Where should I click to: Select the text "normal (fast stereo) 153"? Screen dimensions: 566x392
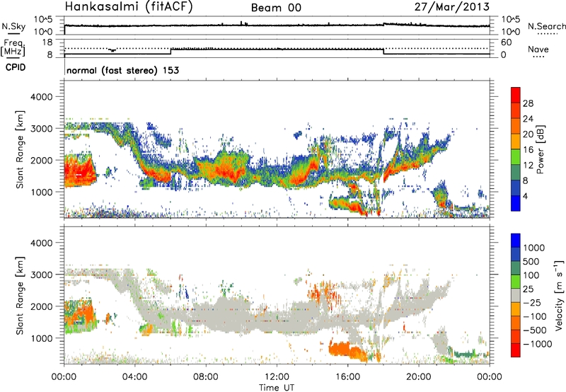pos(122,70)
